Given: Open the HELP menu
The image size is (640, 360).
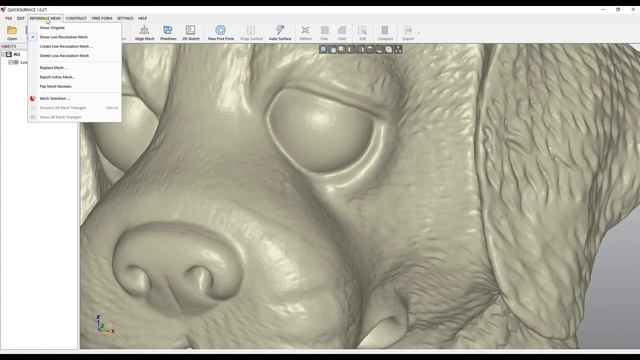Looking at the screenshot, I should coord(142,18).
